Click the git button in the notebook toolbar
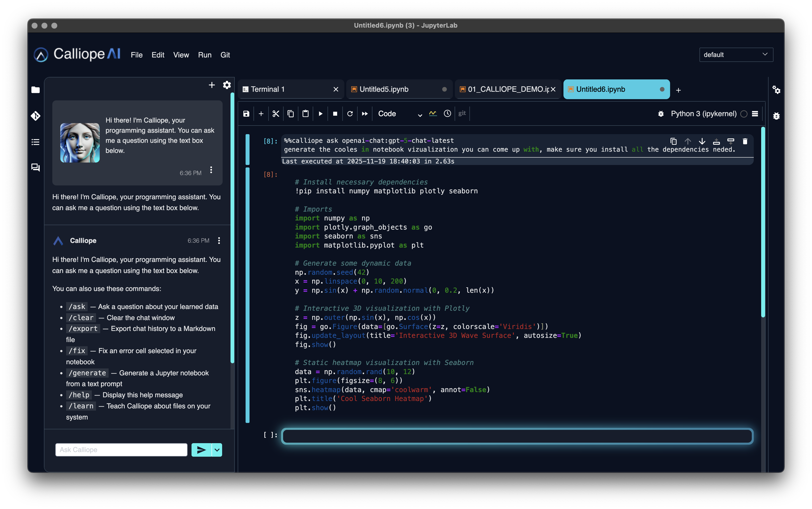Viewport: 812px width, 509px height. (x=462, y=113)
